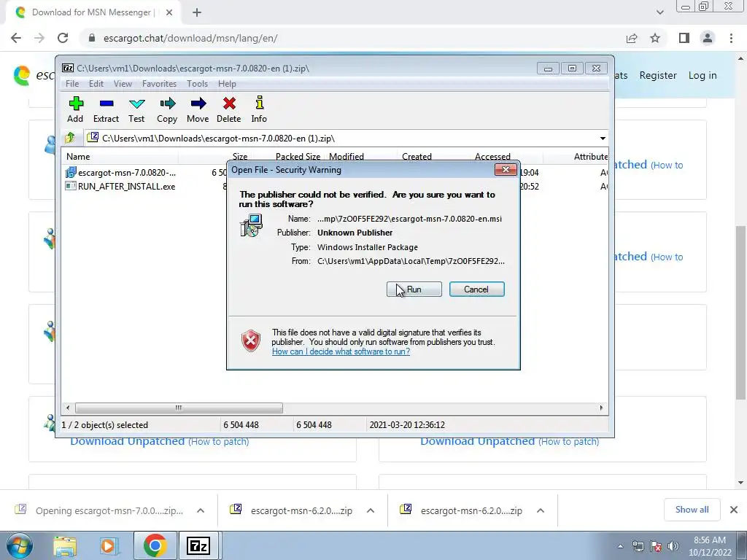Cancel the Security Warning dialog

(476, 289)
